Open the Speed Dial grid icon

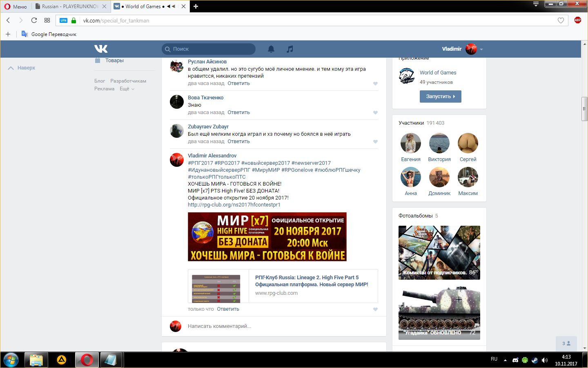[x=47, y=20]
